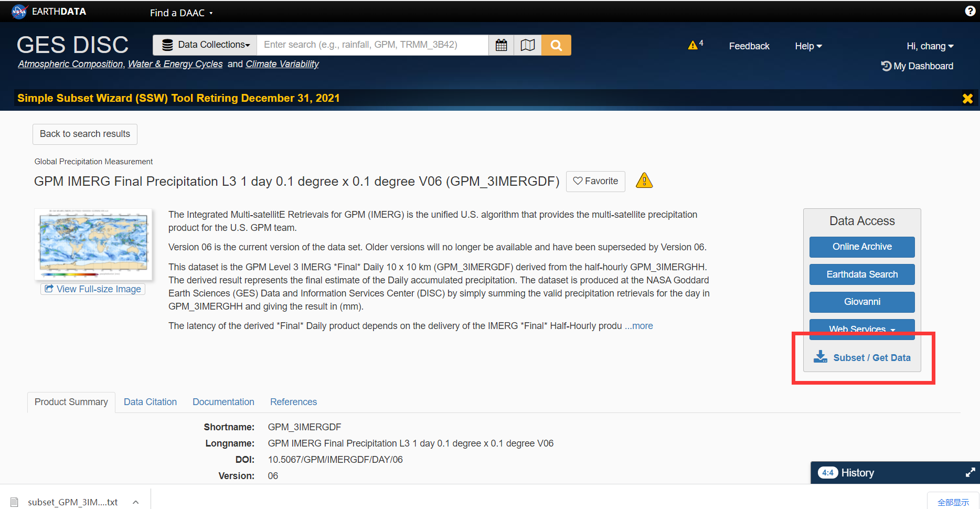Open Climate Variability link
This screenshot has height=509, width=980.
point(282,64)
